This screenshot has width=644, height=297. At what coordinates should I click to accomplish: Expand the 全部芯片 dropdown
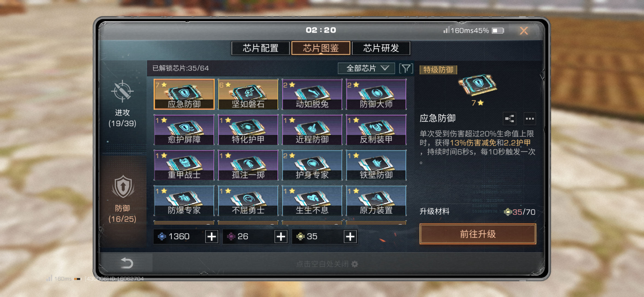(366, 68)
